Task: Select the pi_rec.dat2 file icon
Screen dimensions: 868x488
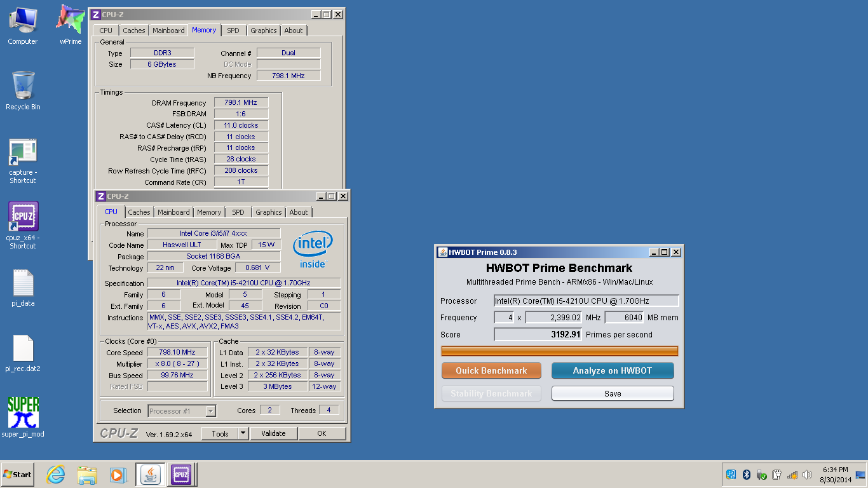Action: 23,353
